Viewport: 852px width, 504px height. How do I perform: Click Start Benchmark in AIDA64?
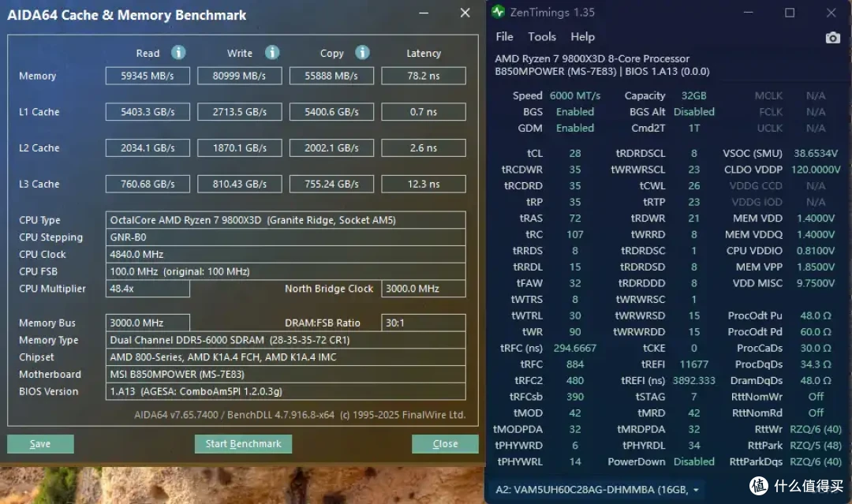tap(243, 444)
